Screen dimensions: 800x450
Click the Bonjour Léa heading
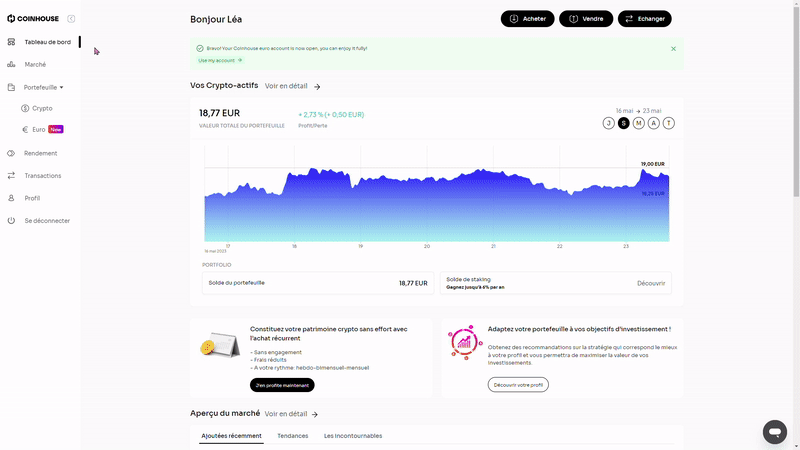pos(216,19)
